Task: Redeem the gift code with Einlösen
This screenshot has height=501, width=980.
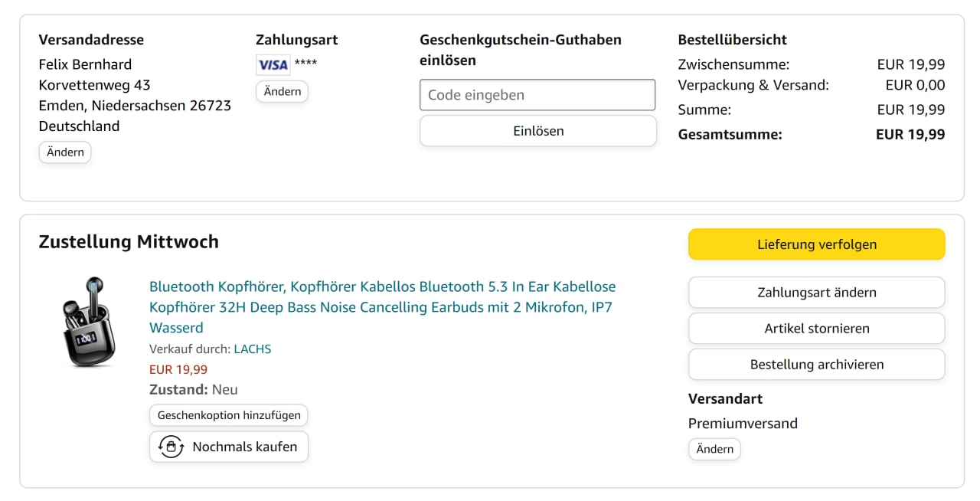Action: click(537, 131)
